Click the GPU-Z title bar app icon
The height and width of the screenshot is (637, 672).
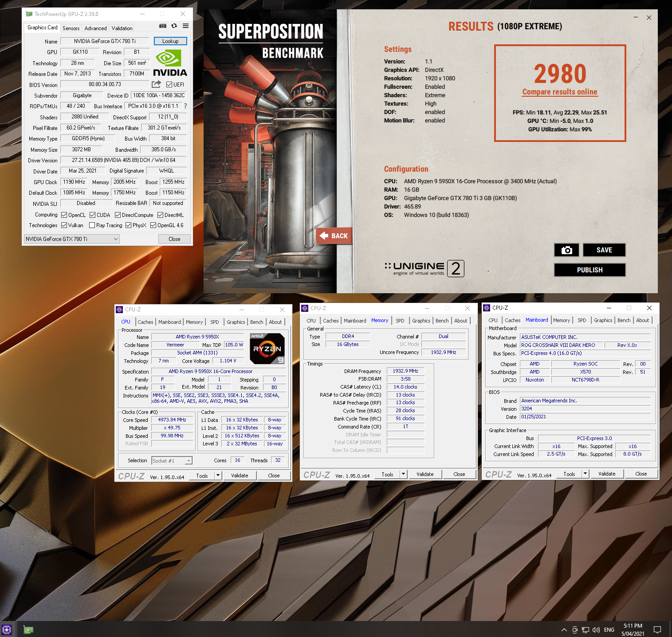(x=29, y=14)
